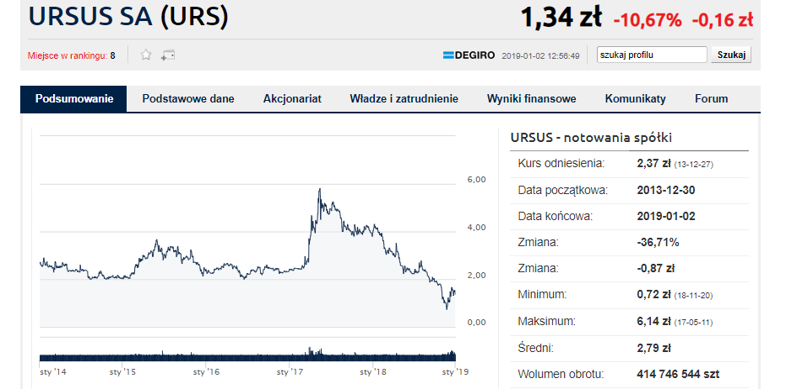Open the Wyniki finansowe tab
This screenshot has width=786, height=389.
pyautogui.click(x=531, y=99)
